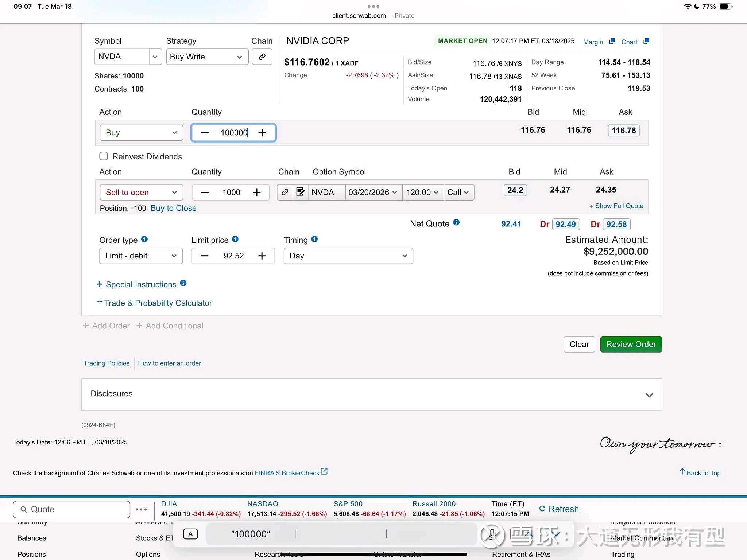Tap keyboard language A key icon
Image resolution: width=747 pixels, height=560 pixels.
[x=190, y=534]
